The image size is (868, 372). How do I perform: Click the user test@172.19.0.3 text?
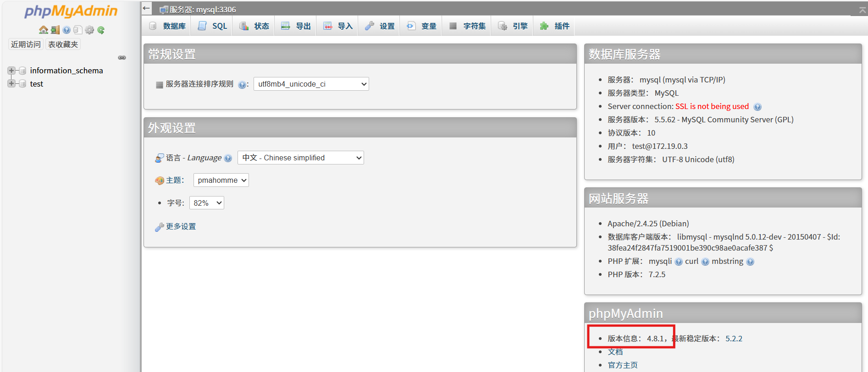[660, 146]
